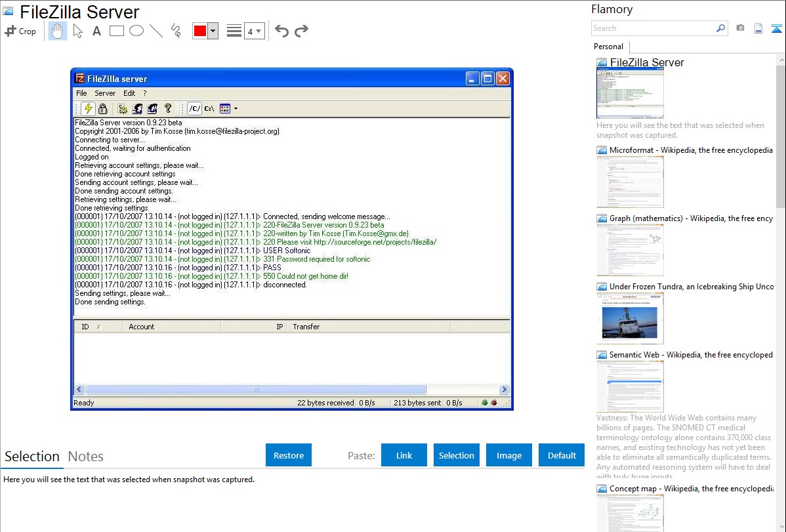Click the Flamory search input field

[x=653, y=28]
